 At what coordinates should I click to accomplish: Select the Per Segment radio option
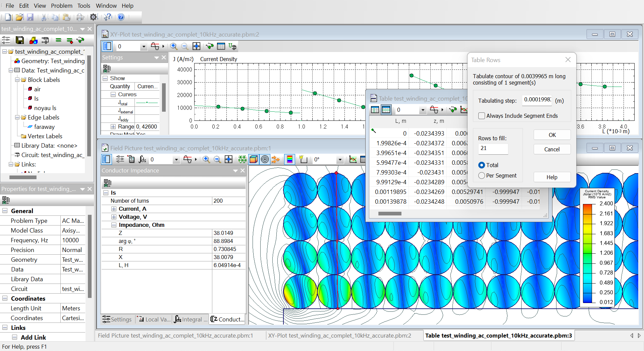tap(482, 175)
